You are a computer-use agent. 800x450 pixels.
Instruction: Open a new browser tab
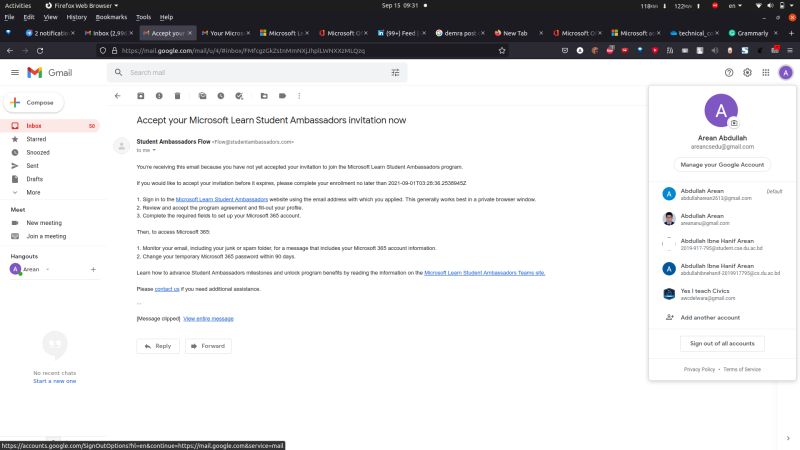pyautogui.click(x=791, y=33)
